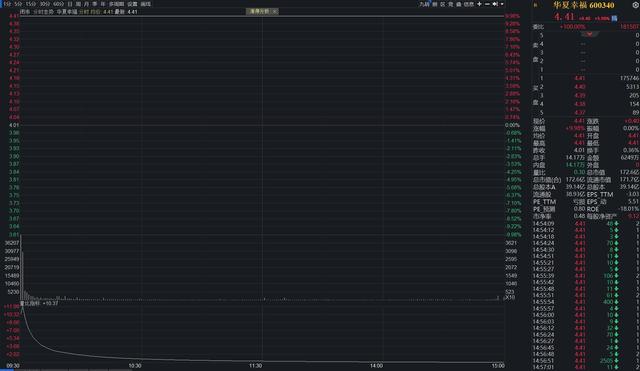640x371 pixels.
Task: Select the 15分 period tab
Action: [31, 4]
